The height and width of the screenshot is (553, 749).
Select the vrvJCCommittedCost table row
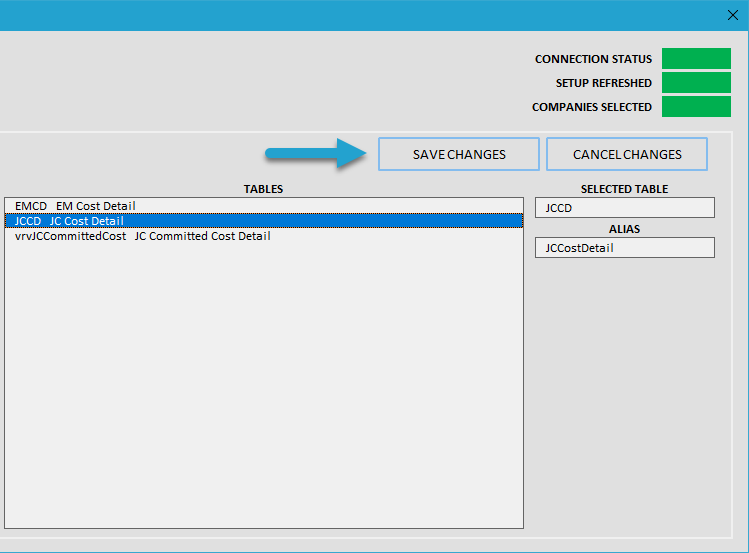click(264, 236)
